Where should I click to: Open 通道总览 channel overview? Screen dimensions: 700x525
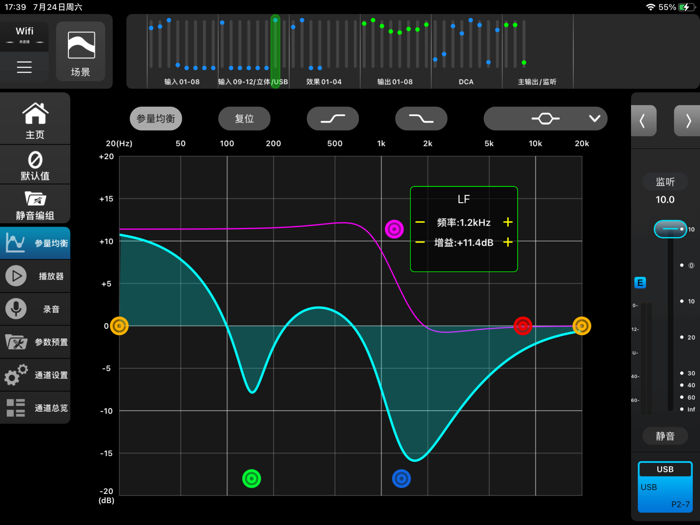tap(35, 408)
